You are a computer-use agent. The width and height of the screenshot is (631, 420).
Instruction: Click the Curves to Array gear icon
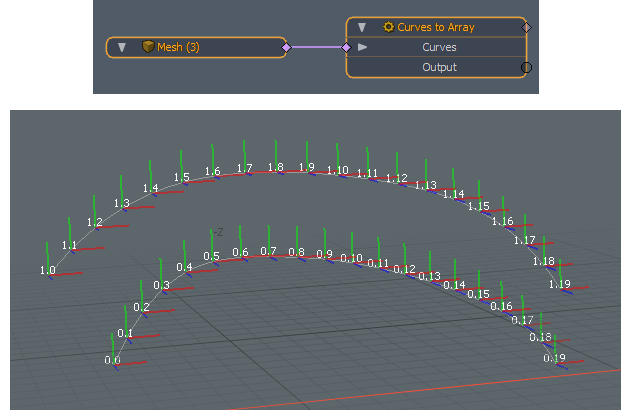click(389, 27)
